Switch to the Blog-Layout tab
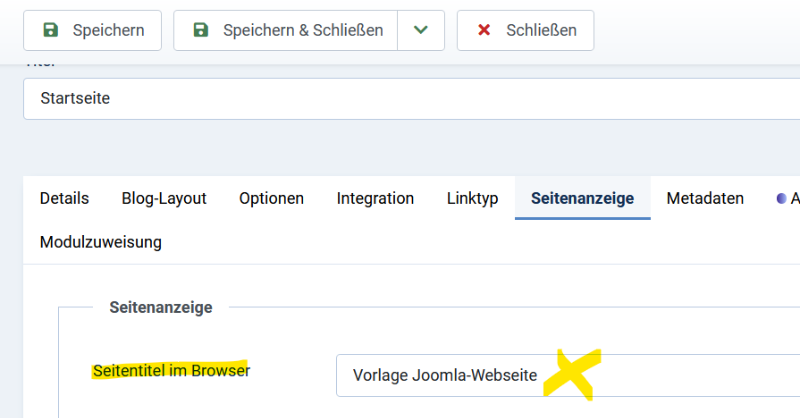 [x=164, y=198]
